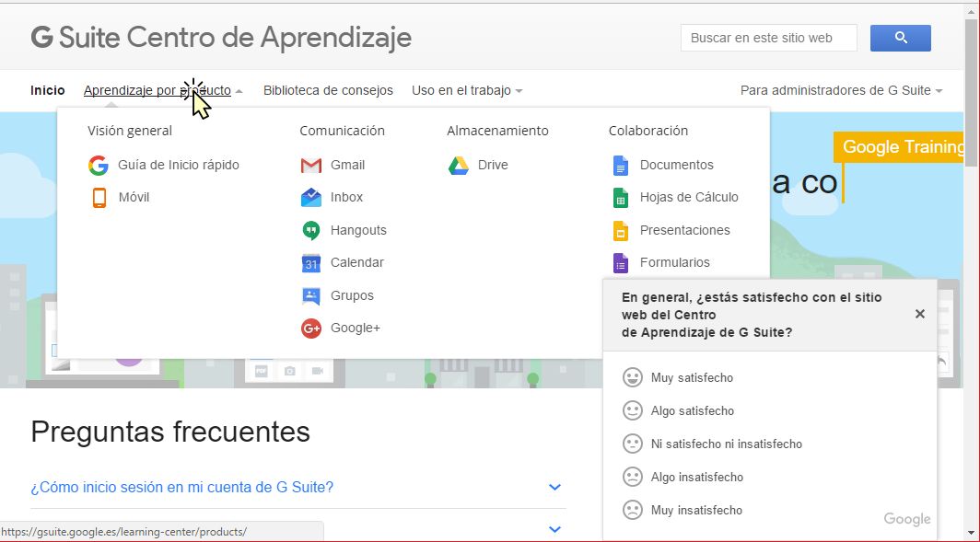Click the Preguntas frecuentes heading
Image resolution: width=980 pixels, height=542 pixels.
click(170, 432)
